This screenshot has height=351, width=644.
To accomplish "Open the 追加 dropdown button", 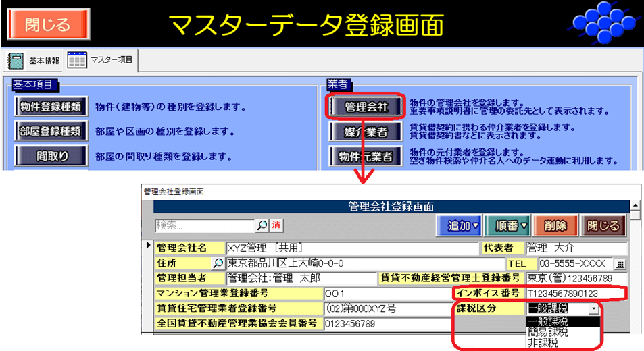I will pos(462,225).
